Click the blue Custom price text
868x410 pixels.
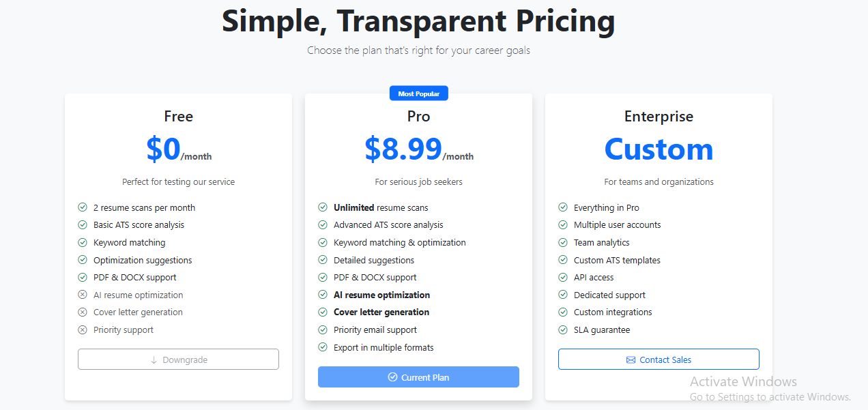[x=659, y=149]
